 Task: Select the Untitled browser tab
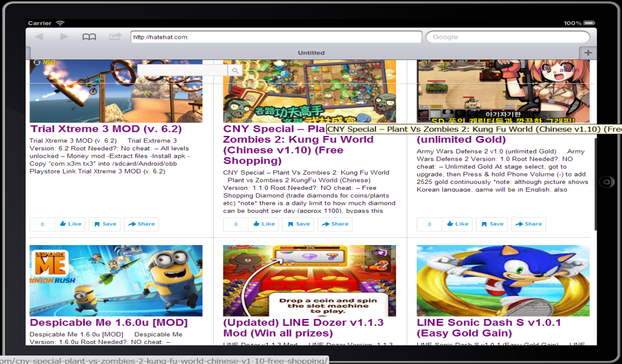(x=312, y=53)
